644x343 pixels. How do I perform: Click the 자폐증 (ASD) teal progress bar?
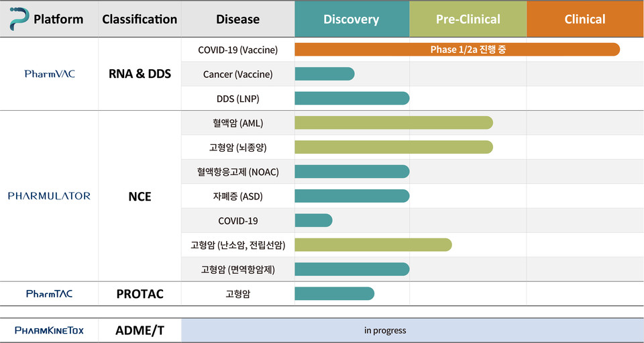(x=352, y=196)
